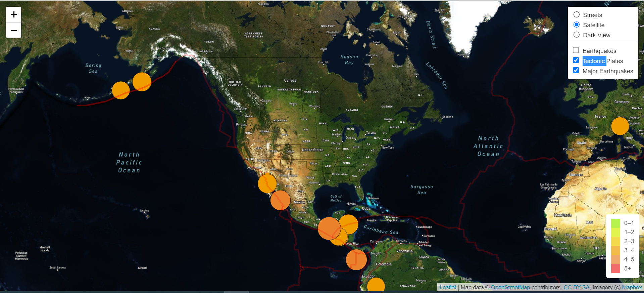The width and height of the screenshot is (644, 293).
Task: Click the Bering Sea label
Action: click(x=93, y=68)
